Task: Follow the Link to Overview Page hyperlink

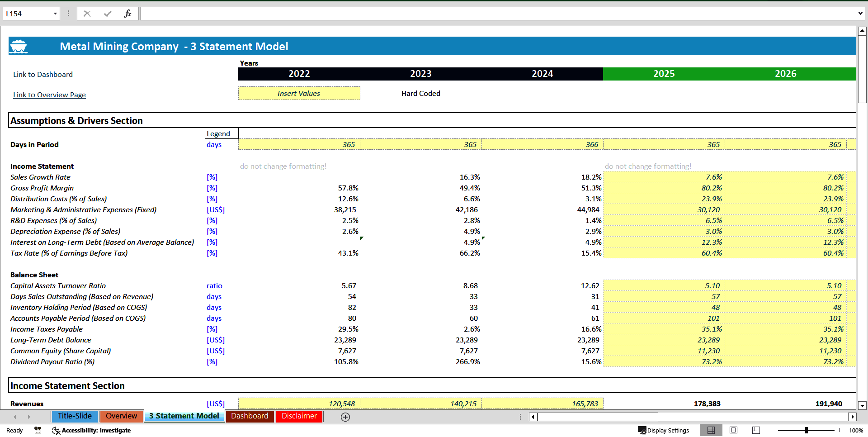Action: (49, 95)
